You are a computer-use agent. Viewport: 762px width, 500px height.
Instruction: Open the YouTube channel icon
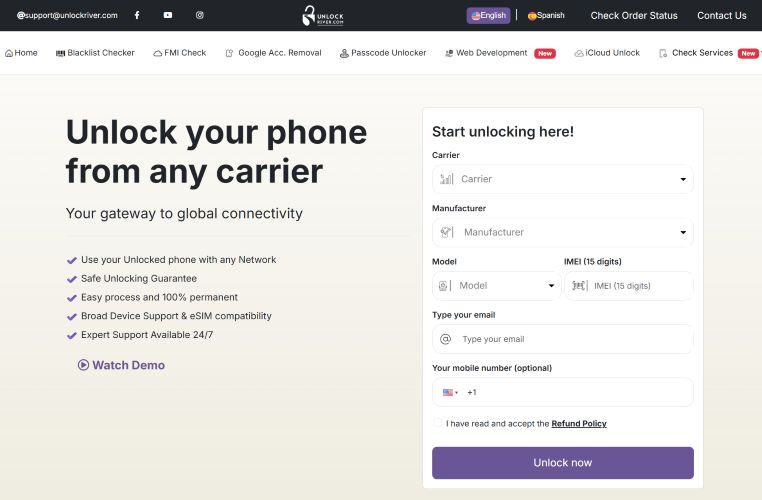[168, 15]
